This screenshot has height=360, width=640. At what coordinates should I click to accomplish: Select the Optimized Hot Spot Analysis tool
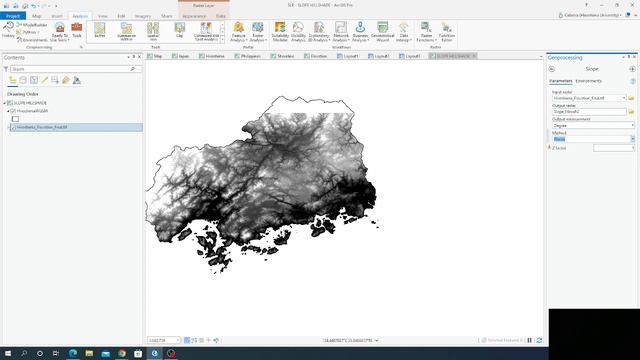[x=206, y=31]
